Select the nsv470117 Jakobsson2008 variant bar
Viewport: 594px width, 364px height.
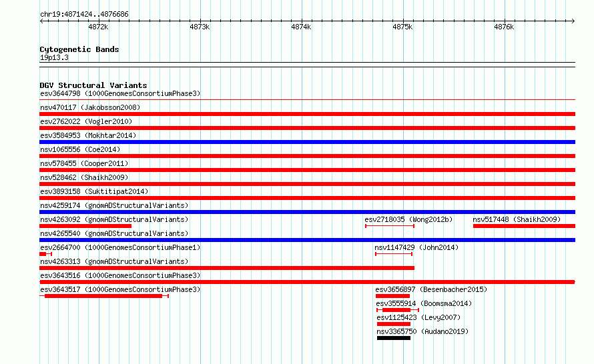coord(307,114)
